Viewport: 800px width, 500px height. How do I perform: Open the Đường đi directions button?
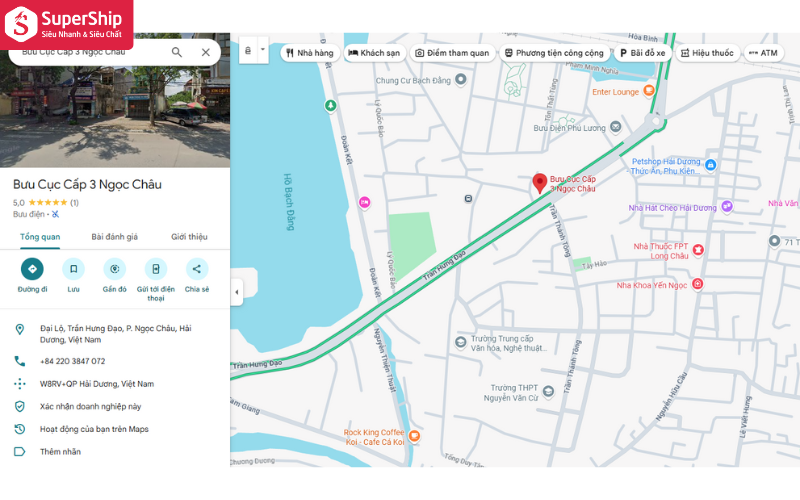tap(32, 269)
